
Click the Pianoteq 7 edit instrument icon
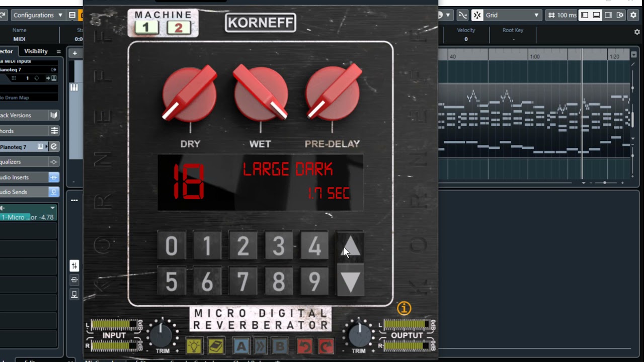click(x=54, y=147)
